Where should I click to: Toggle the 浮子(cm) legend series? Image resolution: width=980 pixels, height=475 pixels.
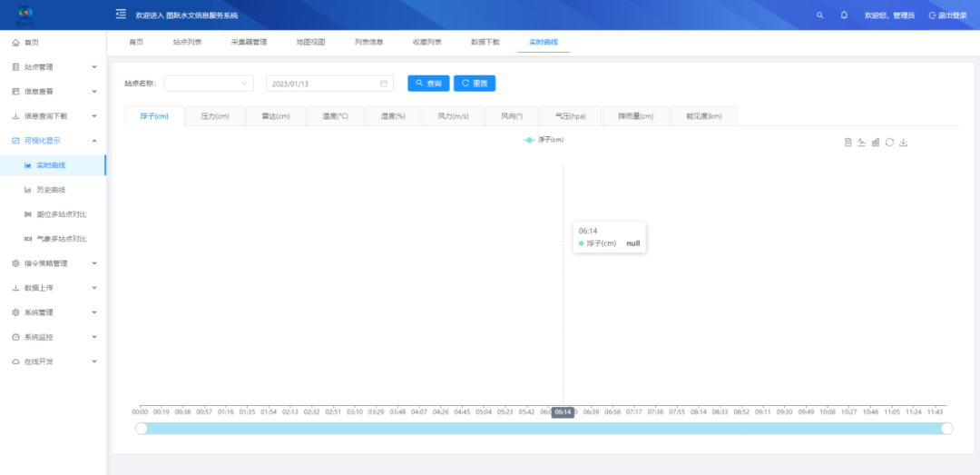tap(544, 140)
